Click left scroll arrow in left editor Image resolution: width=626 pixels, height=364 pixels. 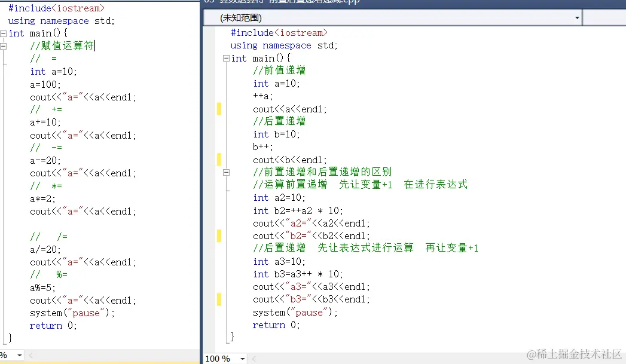tap(30, 355)
